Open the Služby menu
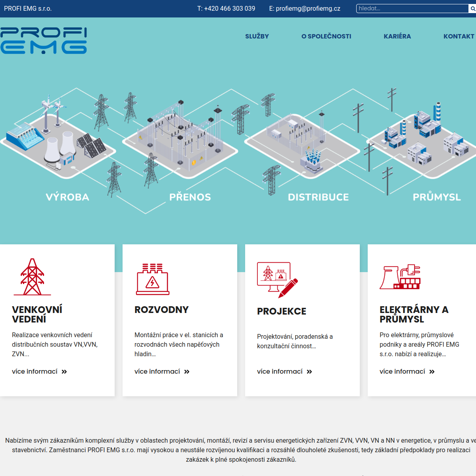The image size is (476, 476). point(257,36)
